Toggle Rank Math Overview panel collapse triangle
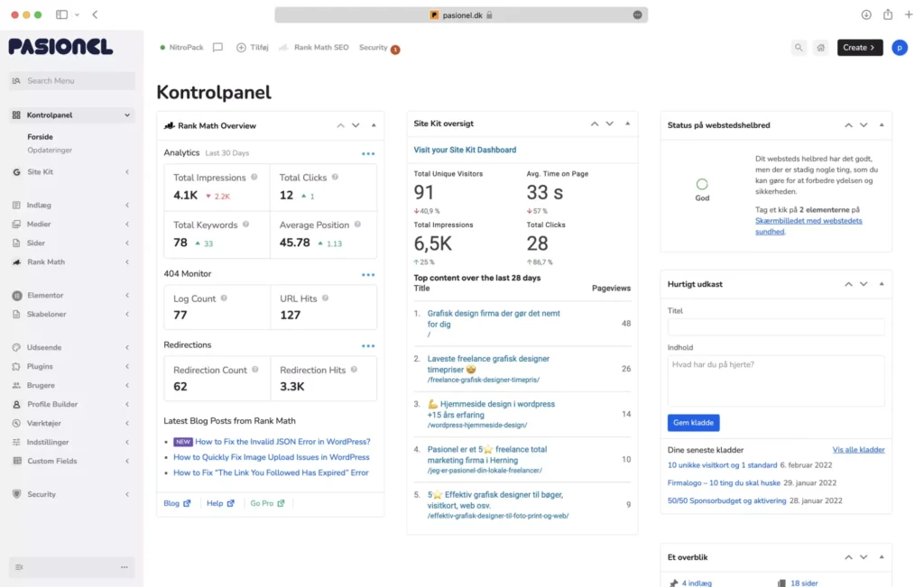 click(374, 125)
